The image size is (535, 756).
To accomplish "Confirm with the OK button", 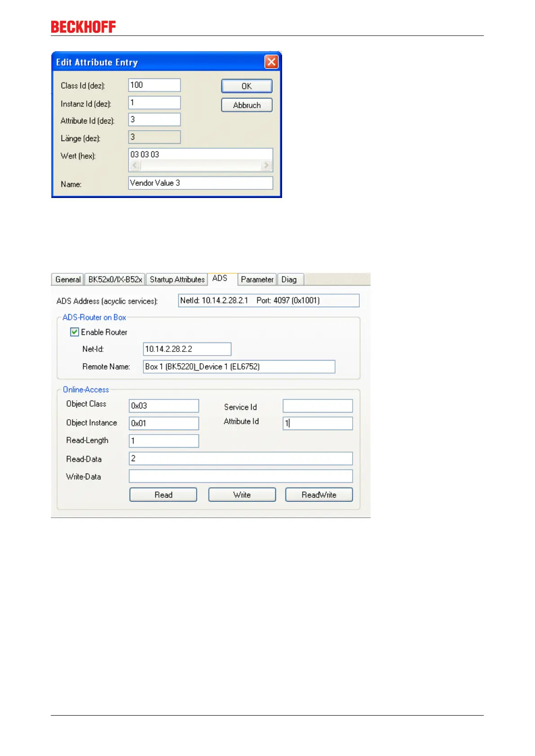I will tap(247, 86).
